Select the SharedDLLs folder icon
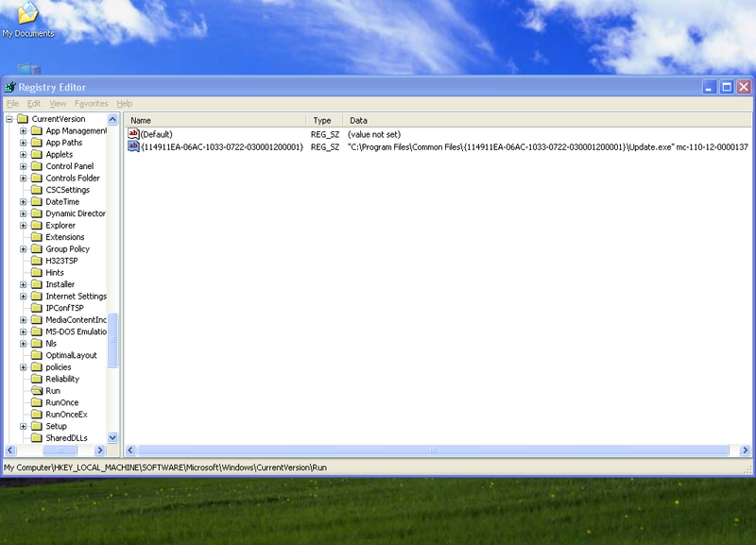This screenshot has width=756, height=545. [37, 438]
